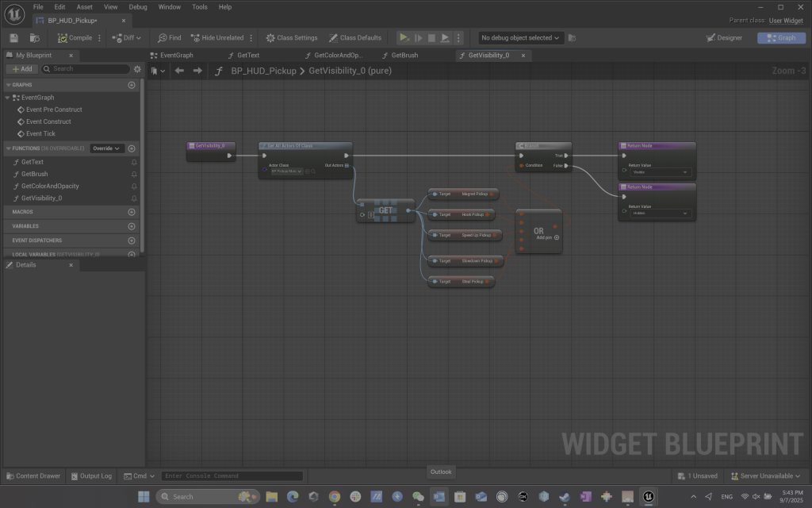
Task: Open Browse to asset in Content Browser
Action: pos(34,37)
